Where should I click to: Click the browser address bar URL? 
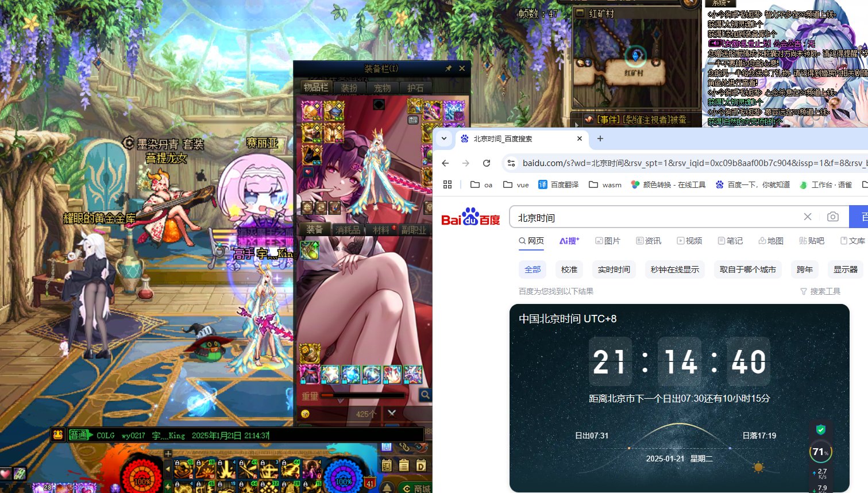point(694,163)
